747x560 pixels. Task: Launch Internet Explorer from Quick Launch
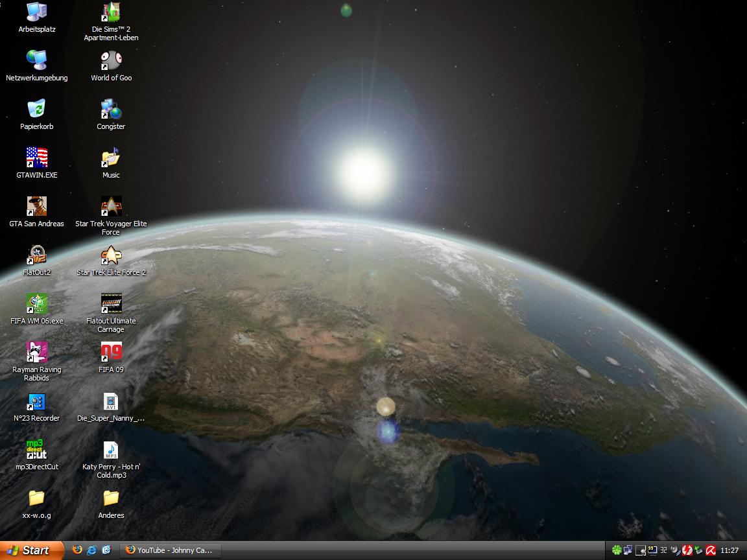tap(91, 550)
